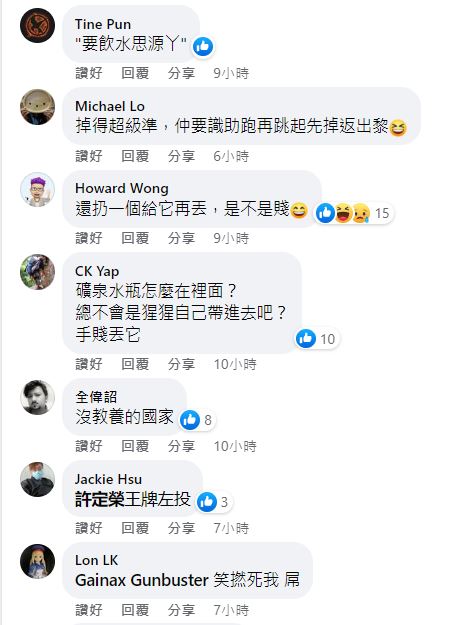
Task: Click CK Yap's profile photo
Action: (x=37, y=272)
